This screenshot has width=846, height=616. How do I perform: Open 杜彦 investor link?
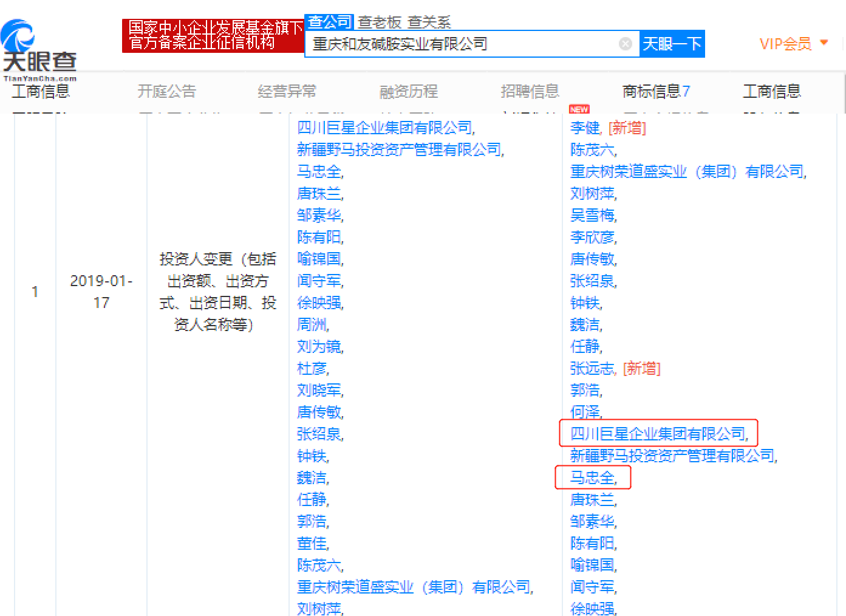[x=312, y=368]
